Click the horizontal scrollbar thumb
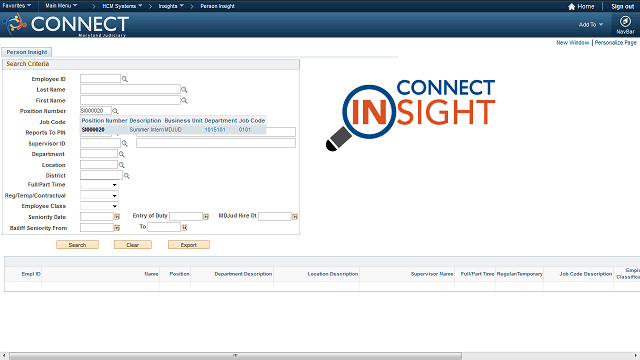Viewport: 640px width, 360px height. pyautogui.click(x=235, y=356)
